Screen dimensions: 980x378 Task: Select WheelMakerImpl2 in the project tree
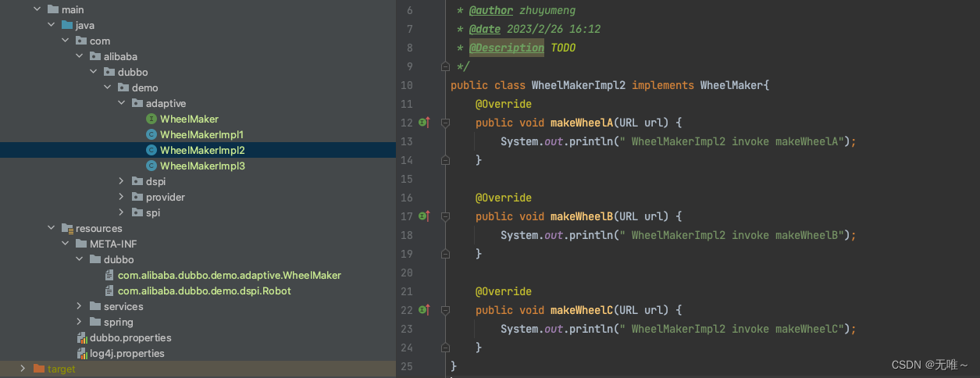(x=202, y=150)
